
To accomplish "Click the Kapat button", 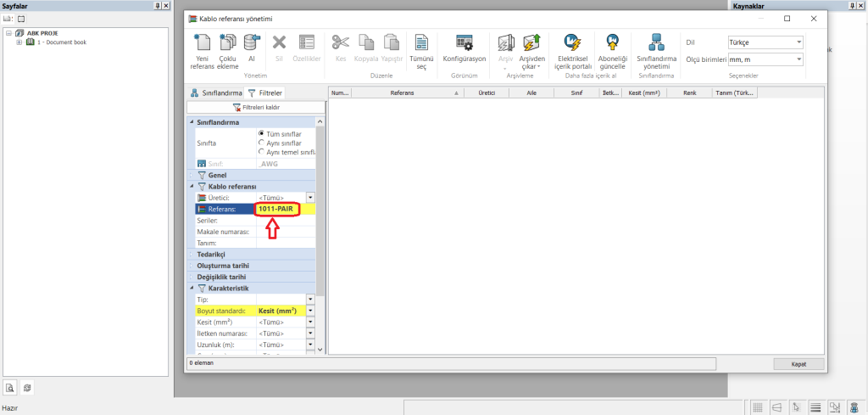I will (798, 363).
